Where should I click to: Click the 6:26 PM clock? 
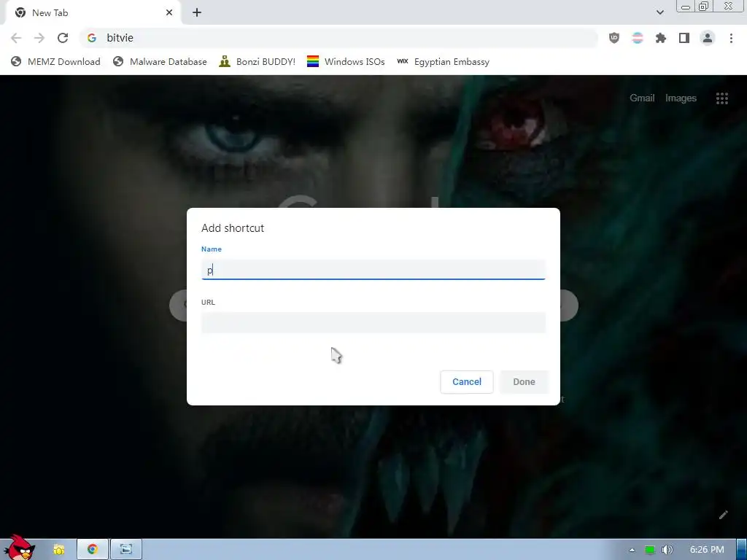[x=707, y=550]
